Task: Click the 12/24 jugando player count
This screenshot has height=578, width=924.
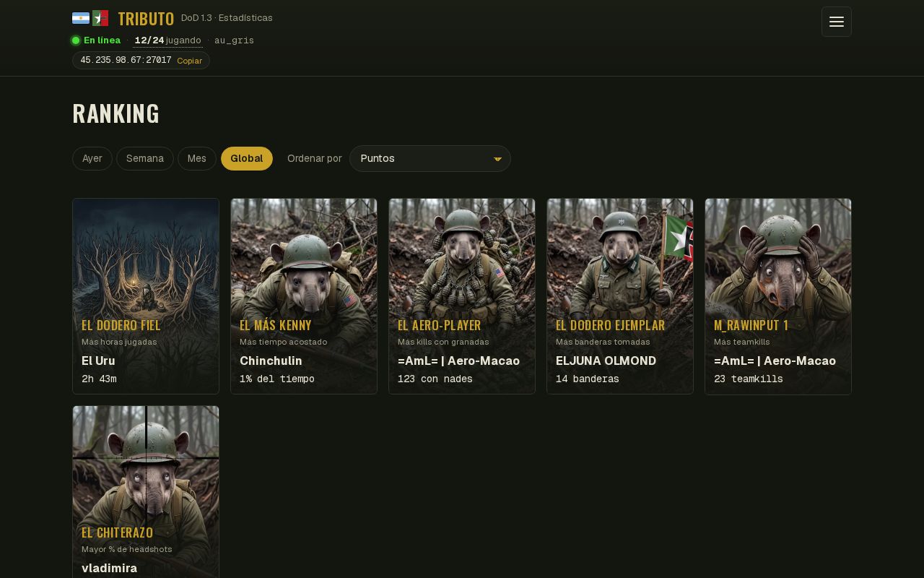Action: [x=167, y=40]
